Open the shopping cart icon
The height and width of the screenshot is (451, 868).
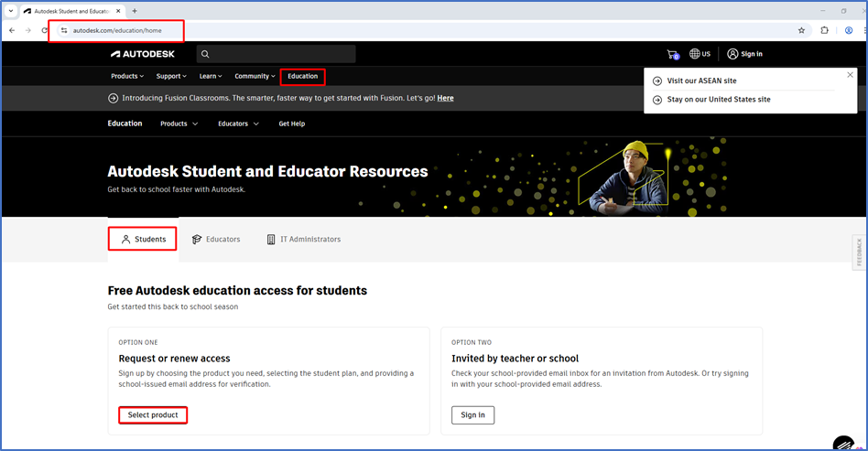(x=673, y=54)
